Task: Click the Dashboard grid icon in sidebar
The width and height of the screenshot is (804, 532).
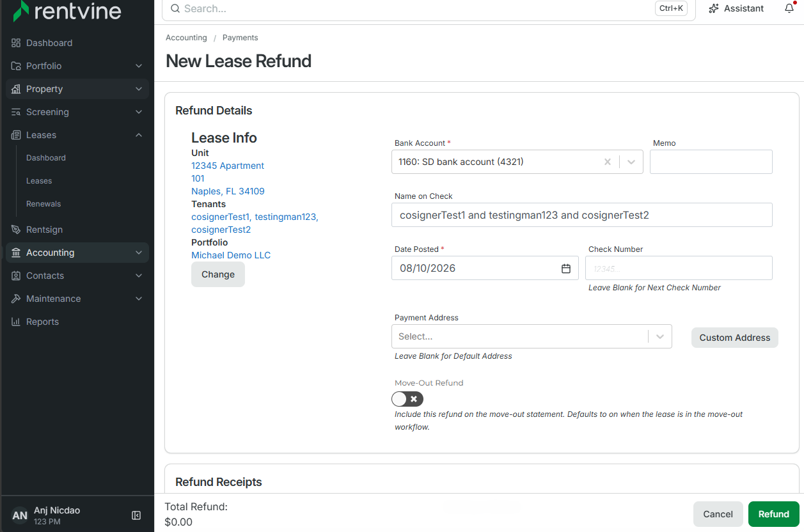Action: click(x=16, y=43)
